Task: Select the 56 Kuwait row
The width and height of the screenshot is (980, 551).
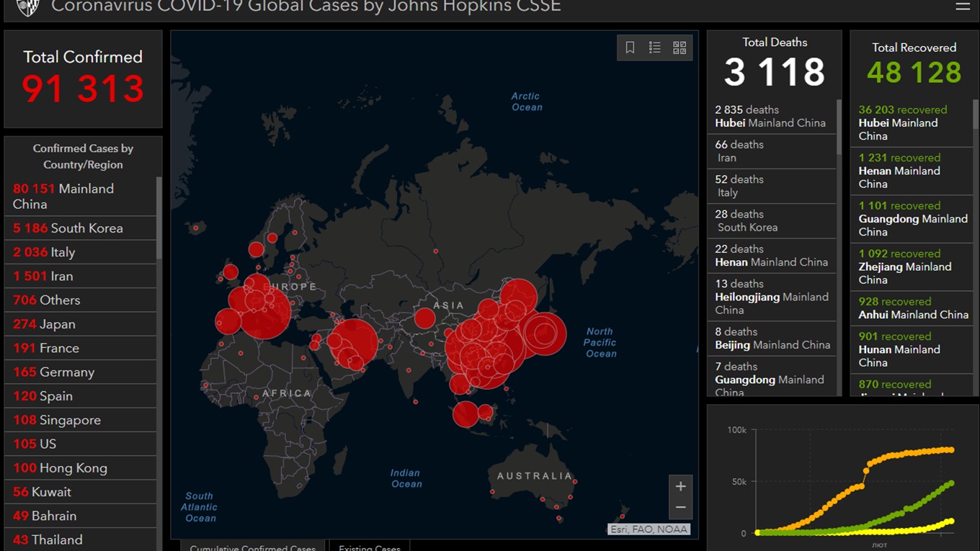Action: [x=81, y=492]
